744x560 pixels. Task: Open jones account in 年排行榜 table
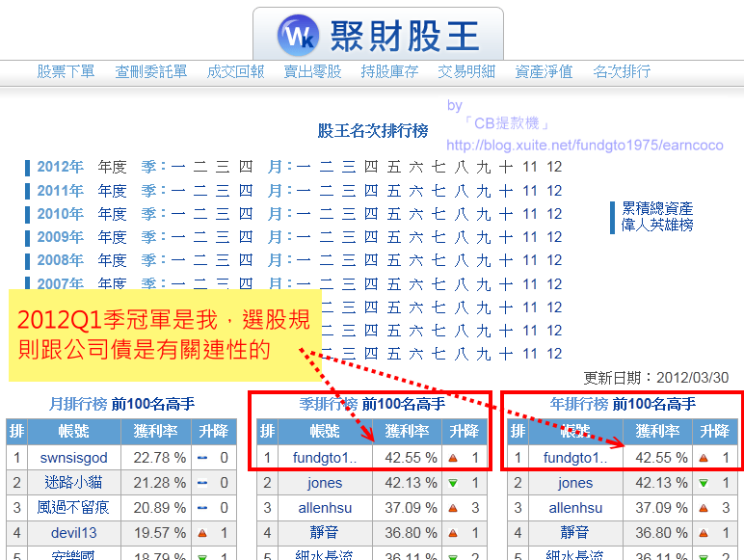[575, 483]
